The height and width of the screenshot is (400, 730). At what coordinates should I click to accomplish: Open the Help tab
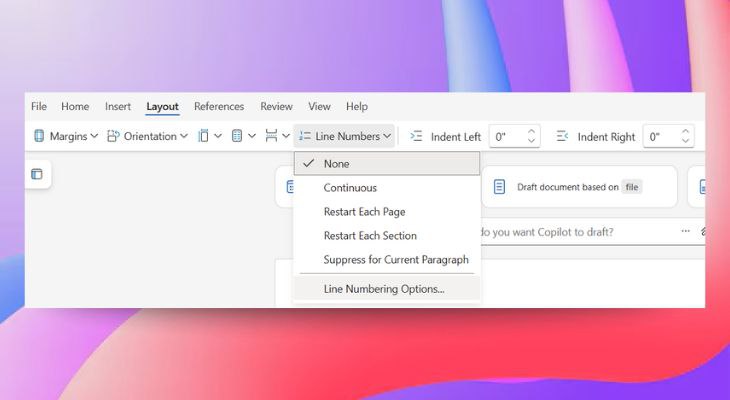(x=357, y=107)
